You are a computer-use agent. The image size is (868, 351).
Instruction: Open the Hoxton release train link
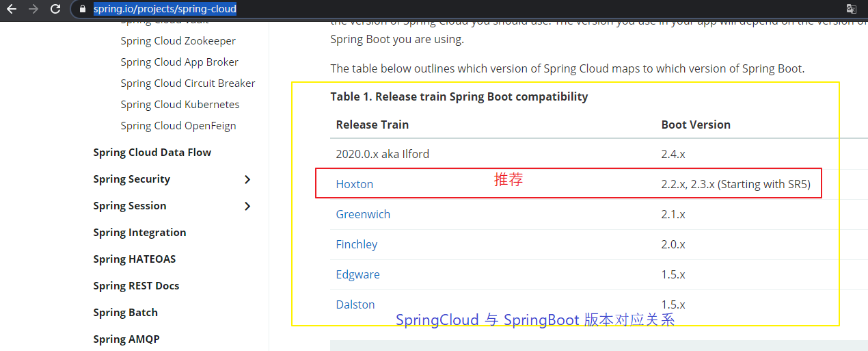tap(355, 184)
